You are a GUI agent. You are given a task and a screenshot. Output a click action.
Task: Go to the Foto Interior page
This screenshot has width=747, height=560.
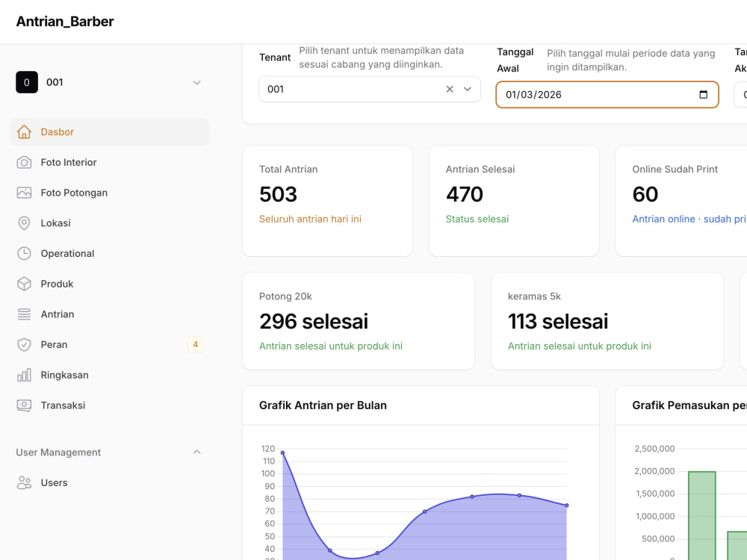110,162
